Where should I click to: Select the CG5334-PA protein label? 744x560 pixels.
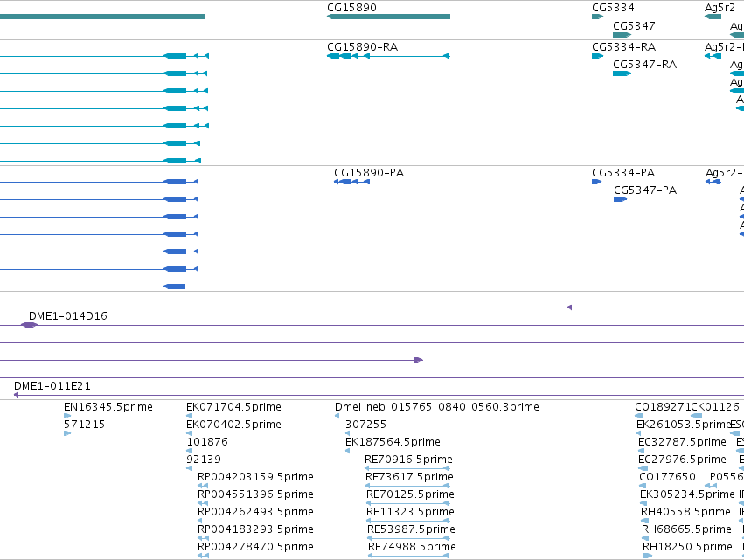[x=623, y=173]
